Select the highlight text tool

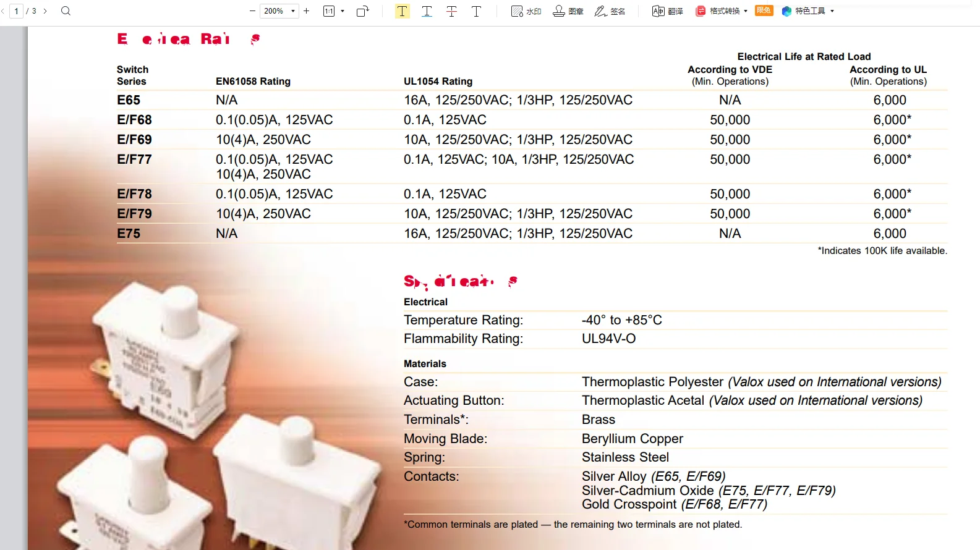[x=403, y=11]
